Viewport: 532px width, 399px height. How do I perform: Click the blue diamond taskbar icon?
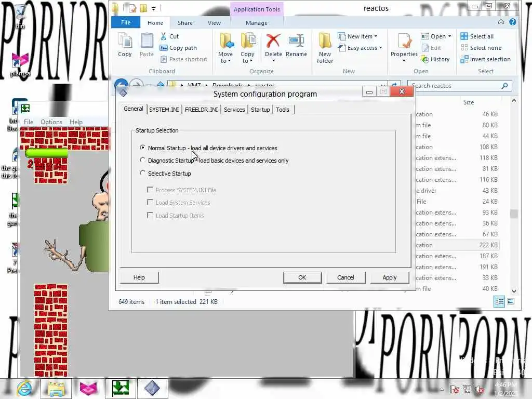click(x=152, y=388)
